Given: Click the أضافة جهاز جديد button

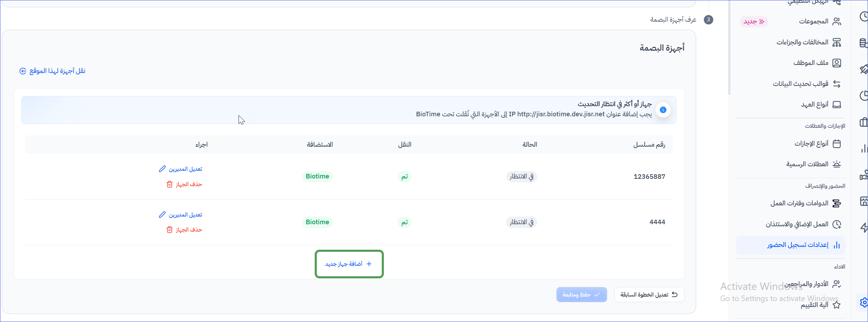Looking at the screenshot, I should coord(349,264).
